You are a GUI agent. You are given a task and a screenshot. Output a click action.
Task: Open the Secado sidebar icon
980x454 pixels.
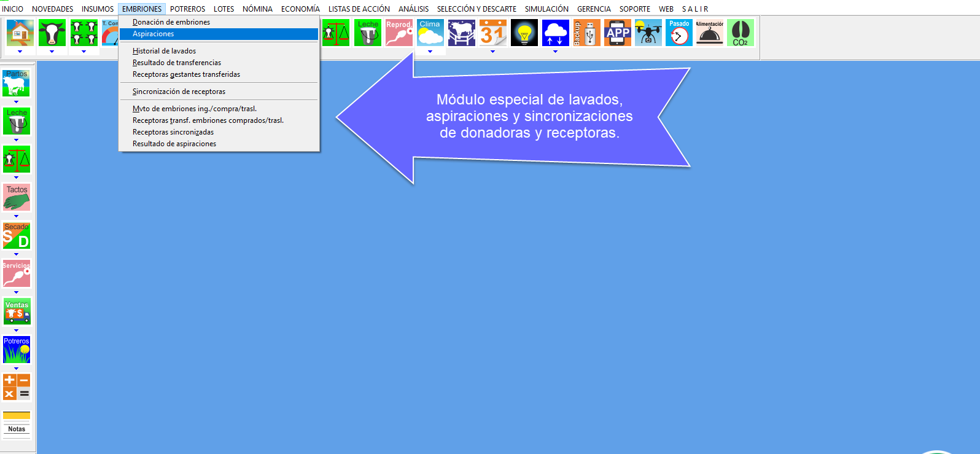pos(17,235)
